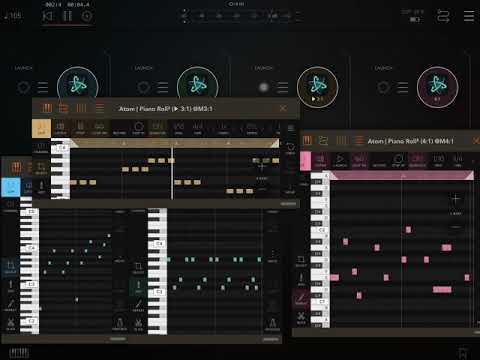Tap the tempo display showing 105

pos(13,16)
